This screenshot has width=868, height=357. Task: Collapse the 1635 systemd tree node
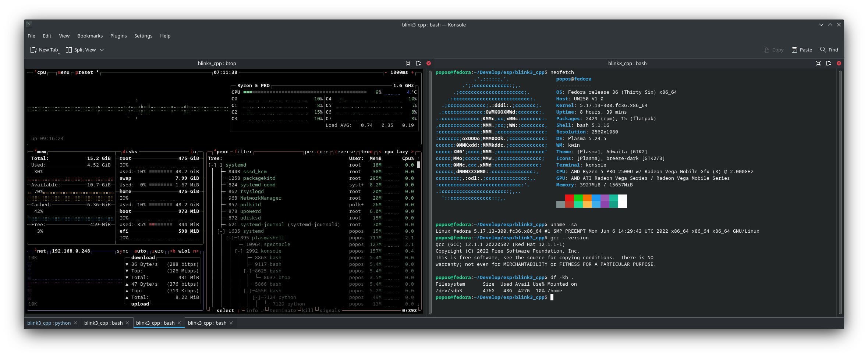(221, 231)
